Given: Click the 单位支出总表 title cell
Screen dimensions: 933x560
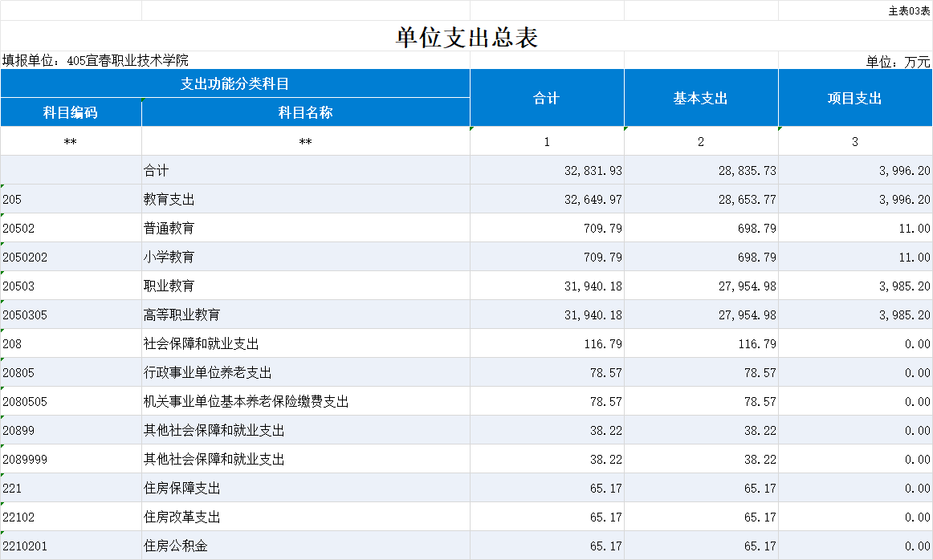Looking at the screenshot, I should tap(466, 37).
